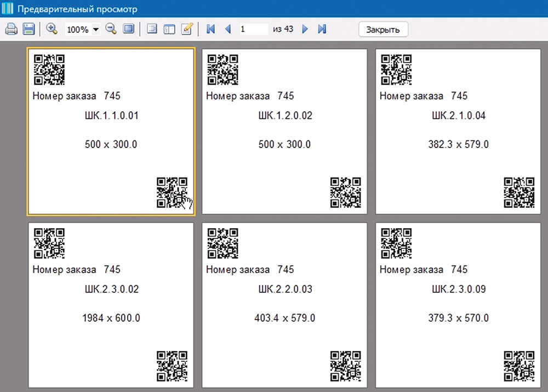Switch to full screen view icon
Screen dimensions: 548x392
(129, 29)
